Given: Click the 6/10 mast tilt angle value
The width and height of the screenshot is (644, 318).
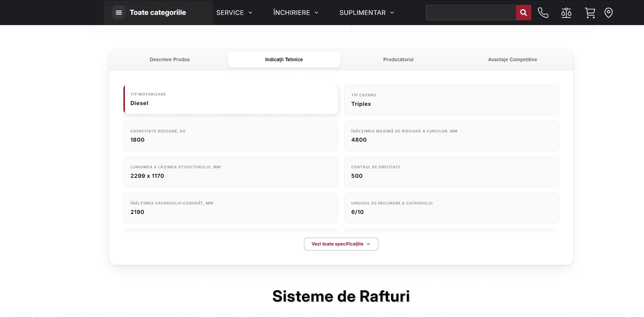Looking at the screenshot, I should (x=357, y=212).
